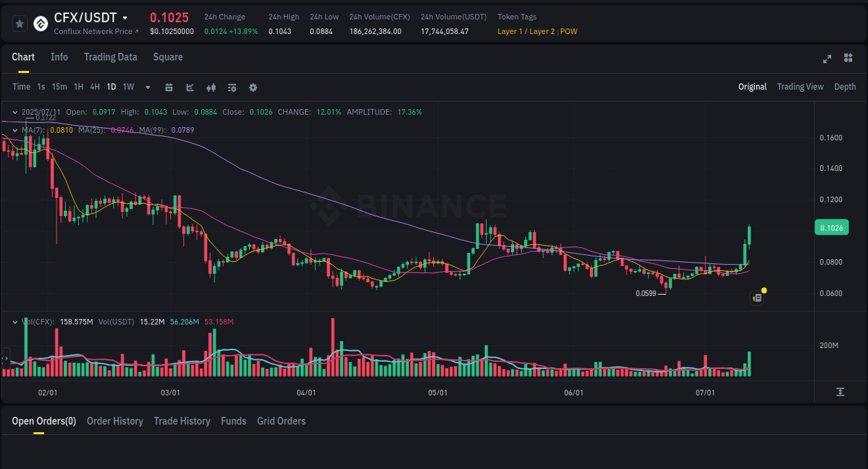The width and height of the screenshot is (868, 469).
Task: Select the 1W timeframe
Action: (x=128, y=87)
